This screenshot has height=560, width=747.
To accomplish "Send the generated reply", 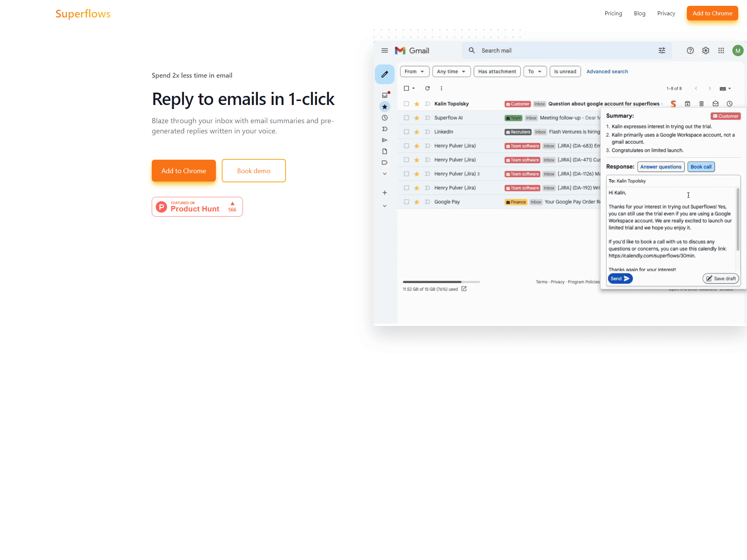I will pos(620,279).
